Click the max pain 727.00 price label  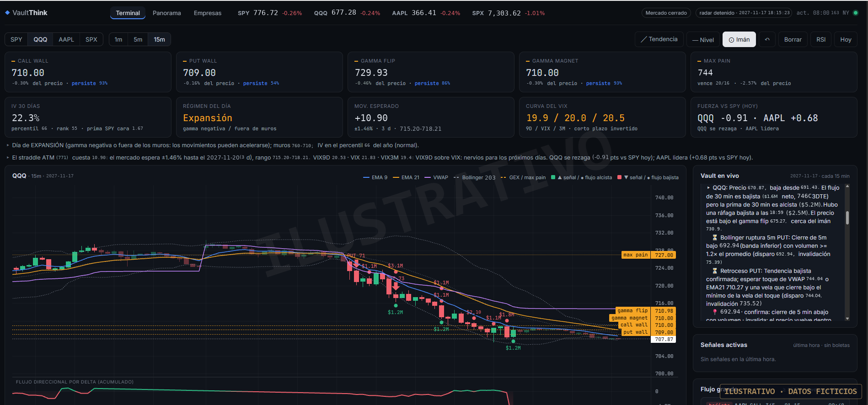tap(648, 255)
